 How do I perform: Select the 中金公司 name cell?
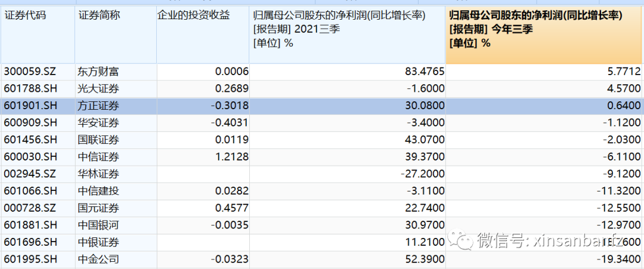click(98, 259)
